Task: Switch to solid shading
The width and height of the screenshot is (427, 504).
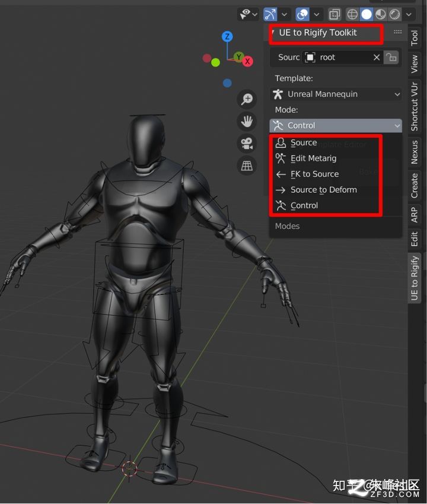Action: click(367, 14)
